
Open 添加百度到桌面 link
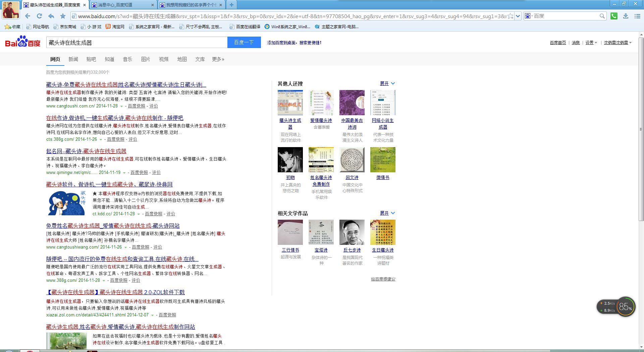point(294,43)
